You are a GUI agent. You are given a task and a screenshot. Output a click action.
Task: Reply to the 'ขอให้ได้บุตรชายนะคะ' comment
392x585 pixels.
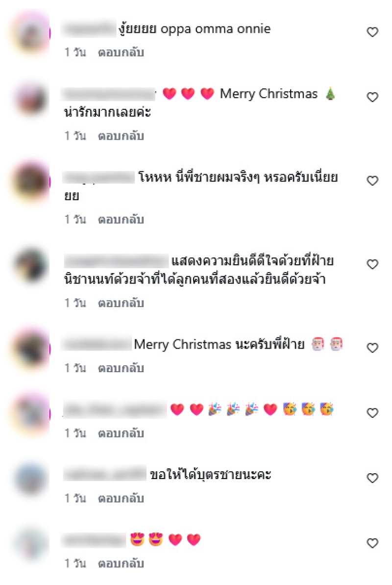pyautogui.click(x=121, y=498)
